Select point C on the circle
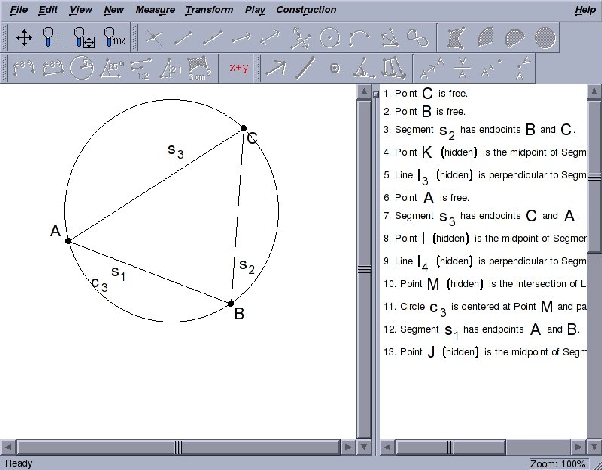The width and height of the screenshot is (602, 470). [x=243, y=128]
